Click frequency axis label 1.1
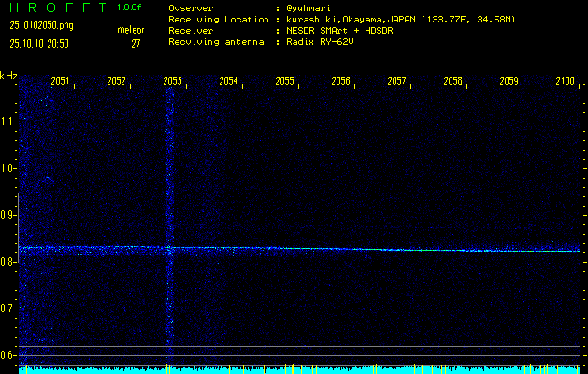The width and height of the screenshot is (588, 374). point(8,122)
